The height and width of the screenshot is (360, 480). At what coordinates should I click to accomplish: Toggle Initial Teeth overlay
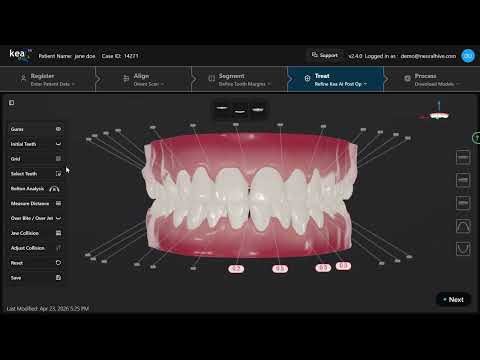click(58, 144)
